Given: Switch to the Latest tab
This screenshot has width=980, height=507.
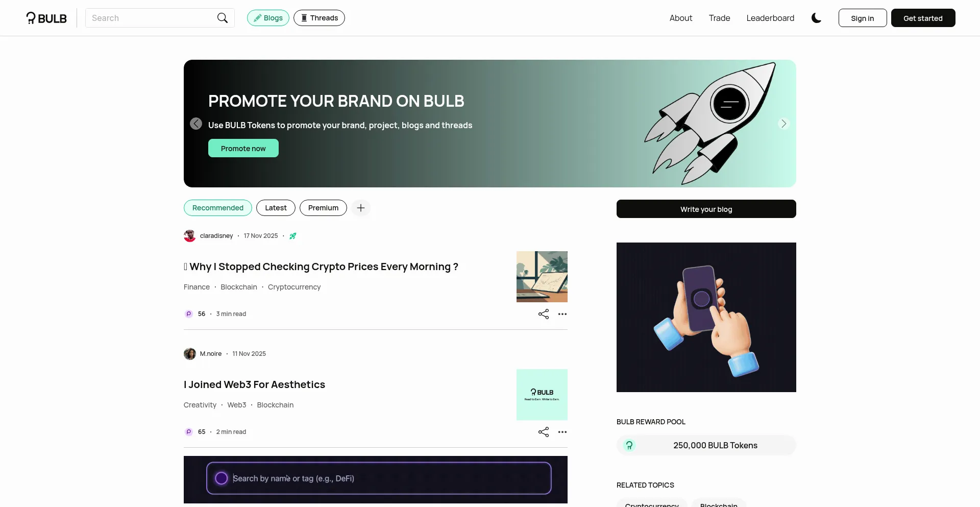Looking at the screenshot, I should click(x=276, y=208).
